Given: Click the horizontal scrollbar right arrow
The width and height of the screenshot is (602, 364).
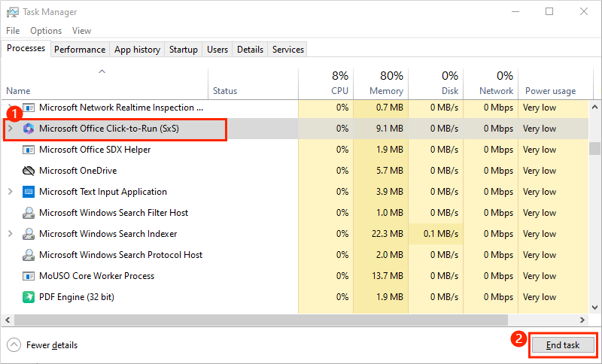Looking at the screenshot, I should 582,320.
